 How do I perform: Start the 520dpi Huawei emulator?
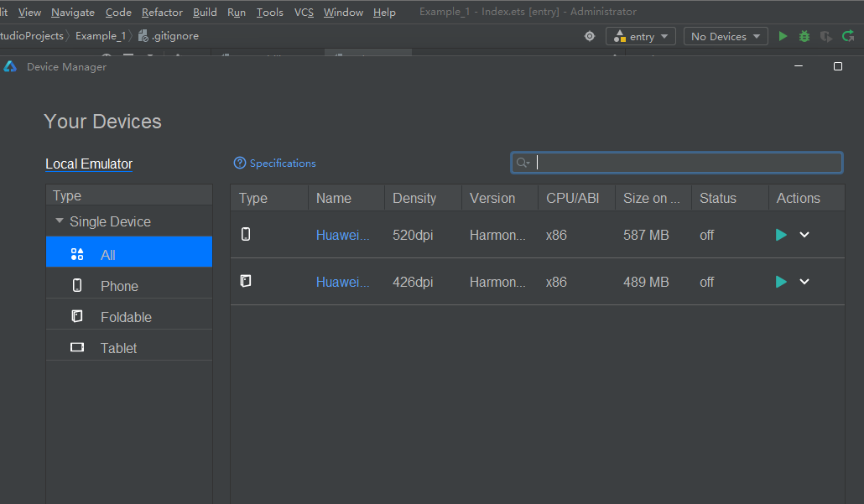(781, 235)
